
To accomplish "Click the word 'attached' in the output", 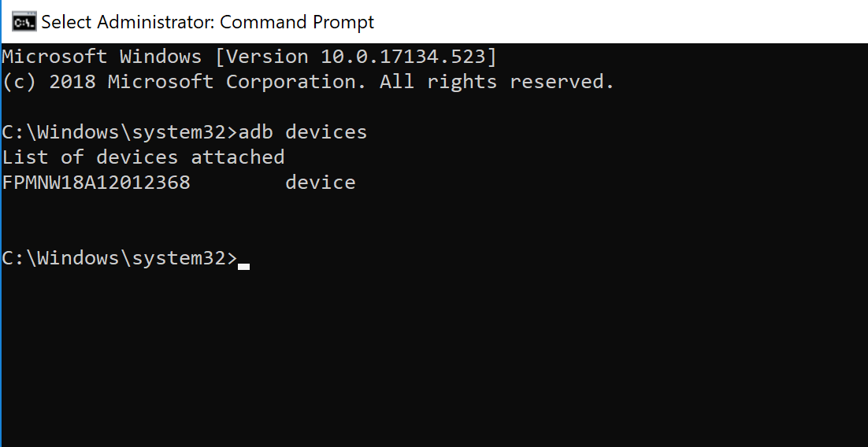I will (238, 157).
